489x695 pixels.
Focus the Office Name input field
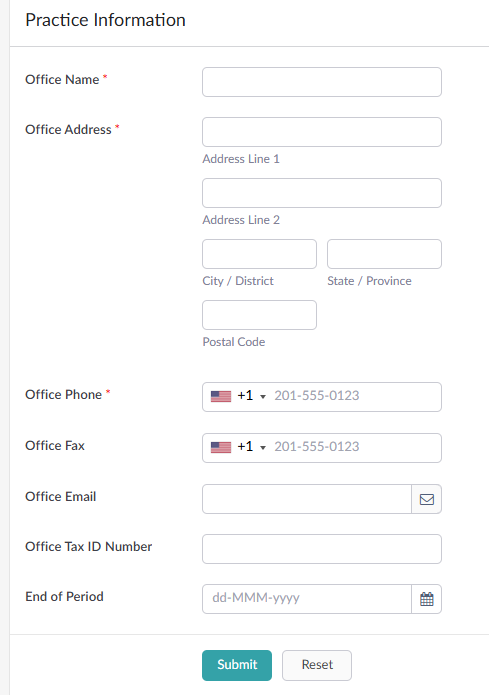coord(322,82)
